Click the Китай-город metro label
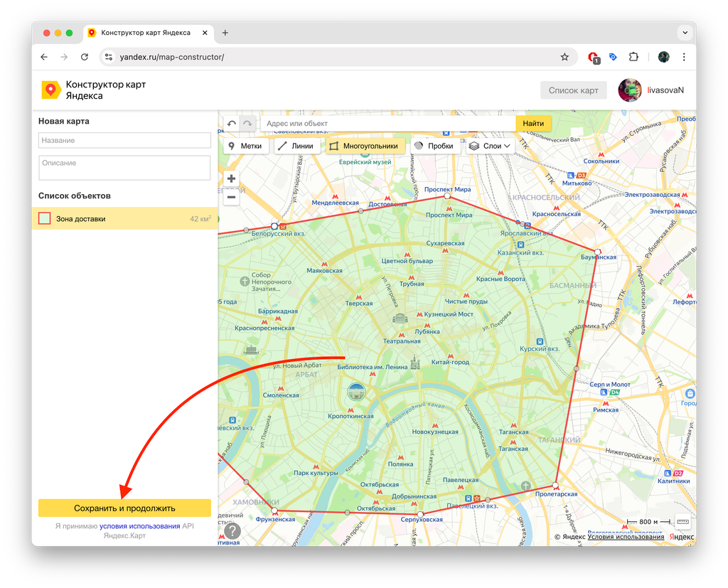 click(450, 363)
